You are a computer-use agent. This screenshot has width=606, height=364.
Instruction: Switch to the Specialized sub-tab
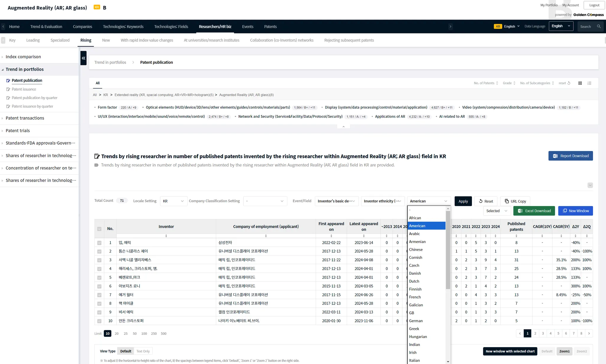pos(60,40)
